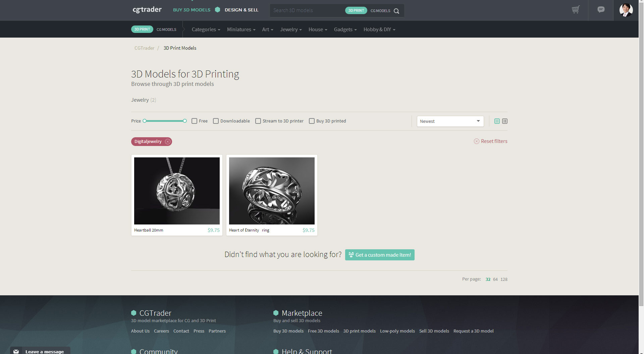Viewport: 644px width, 354px height.
Task: Click the search magnifier icon
Action: tap(396, 11)
